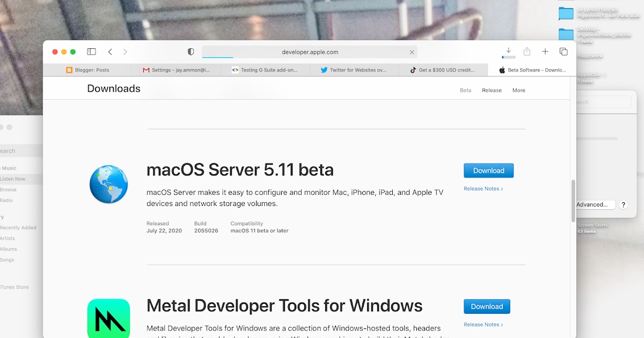
Task: Click the macOS 11 beta or later text
Action: tap(260, 231)
